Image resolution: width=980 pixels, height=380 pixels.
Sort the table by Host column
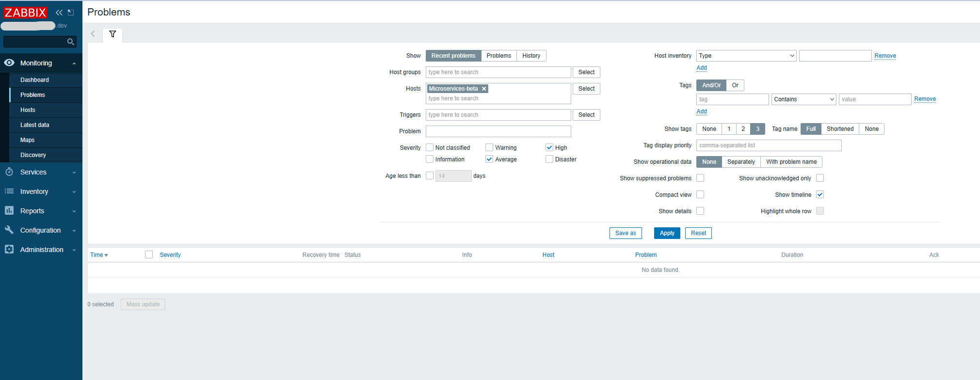548,255
